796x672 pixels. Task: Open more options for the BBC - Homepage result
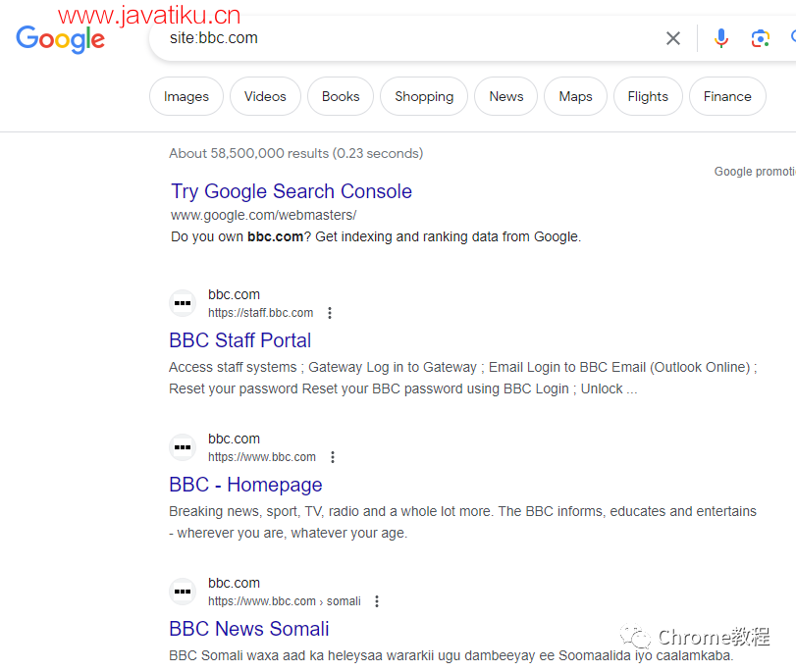[x=333, y=457]
